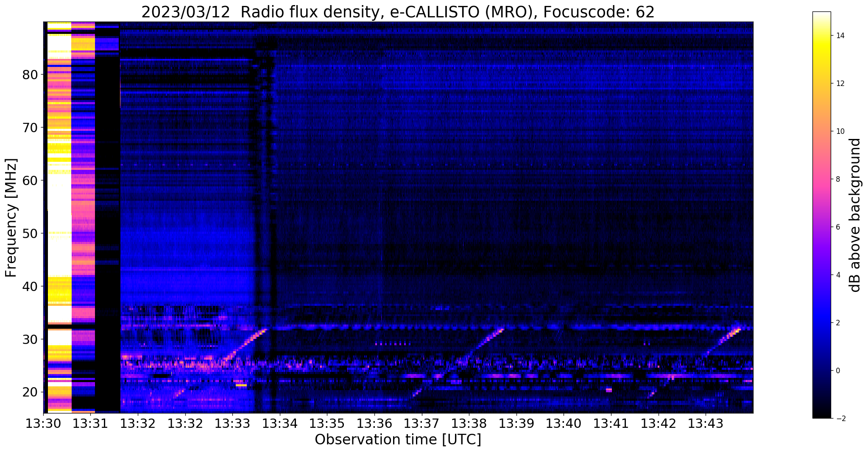Screen dimensions: 868x452
Task: Click the 80 MHz frequency tick label
Action: coord(30,75)
